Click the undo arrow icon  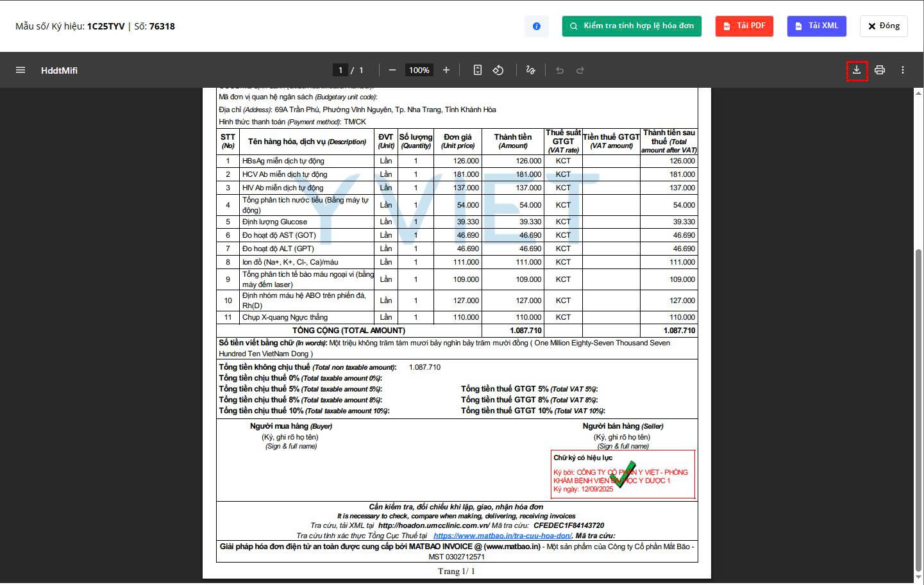[560, 70]
